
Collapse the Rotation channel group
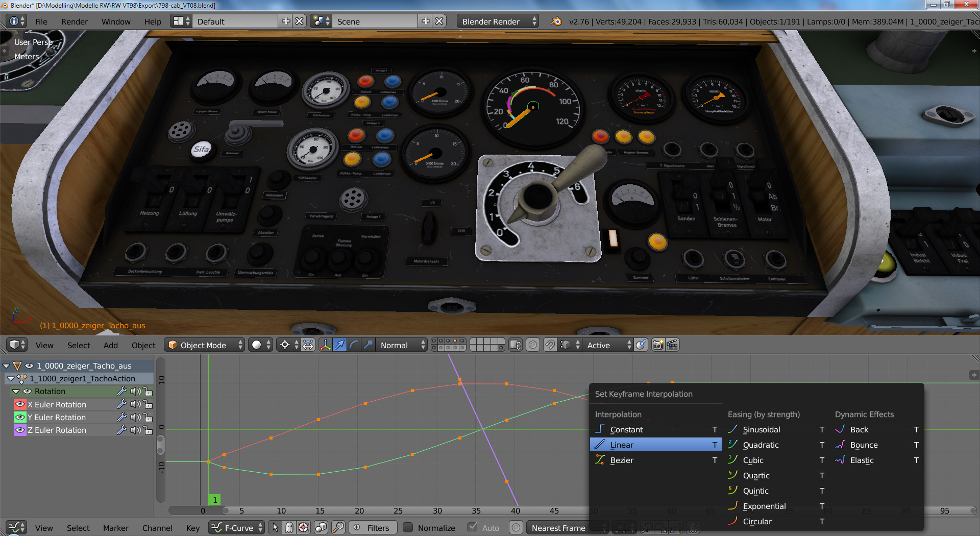[16, 392]
